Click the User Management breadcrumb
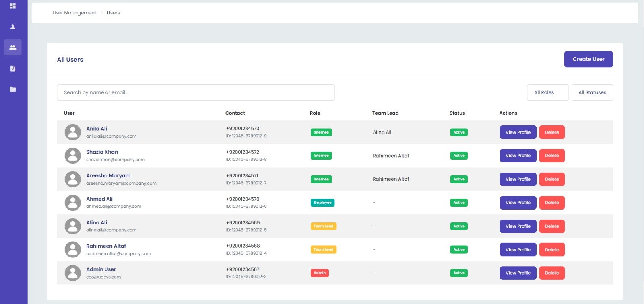This screenshot has height=304, width=644. point(74,13)
